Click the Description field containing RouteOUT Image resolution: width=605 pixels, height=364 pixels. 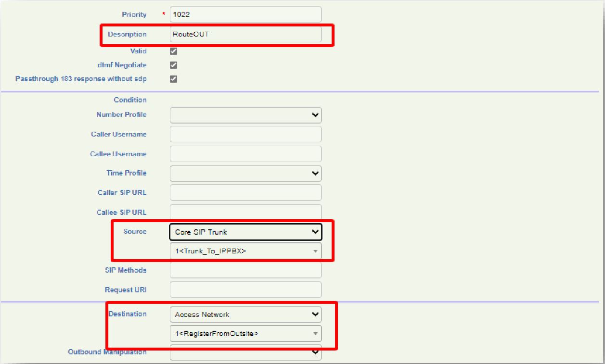[245, 34]
